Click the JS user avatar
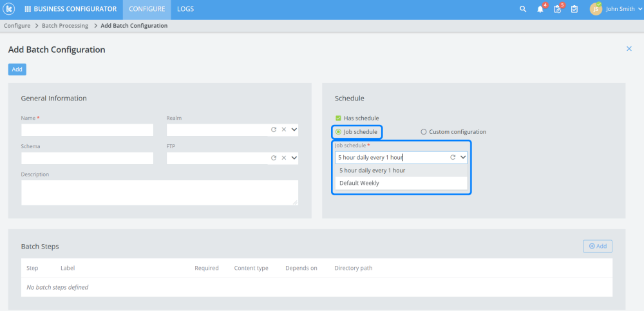 (x=596, y=9)
